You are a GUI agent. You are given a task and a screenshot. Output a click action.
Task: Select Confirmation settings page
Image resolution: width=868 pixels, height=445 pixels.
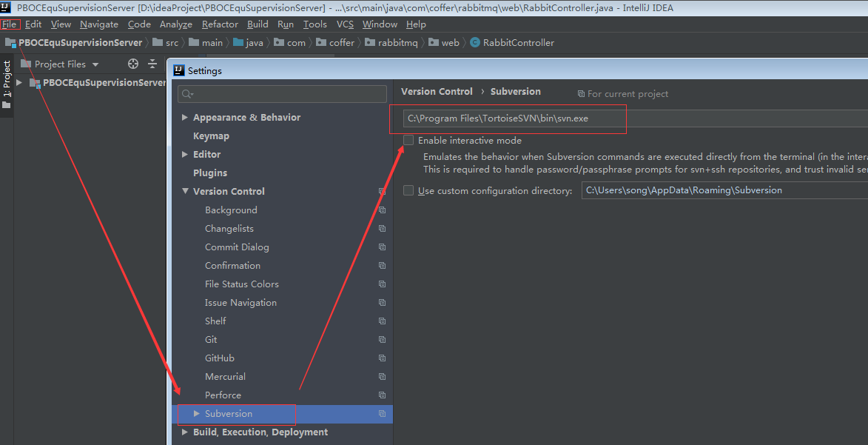[232, 266]
